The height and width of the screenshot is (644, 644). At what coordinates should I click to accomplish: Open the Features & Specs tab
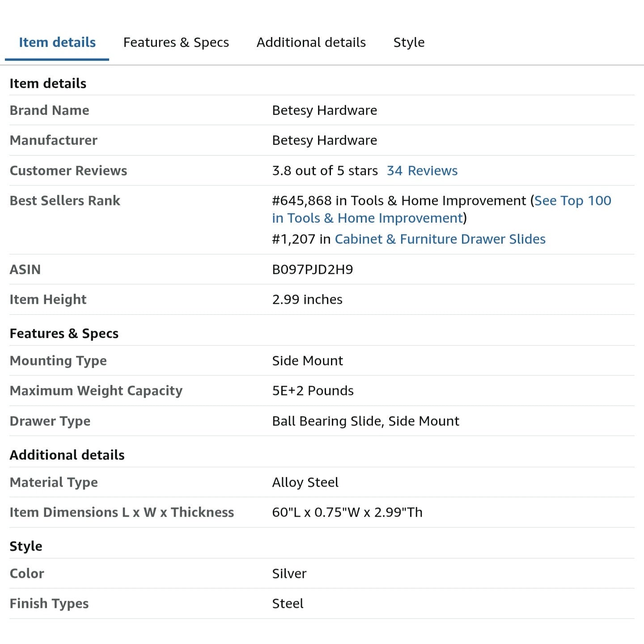176,42
